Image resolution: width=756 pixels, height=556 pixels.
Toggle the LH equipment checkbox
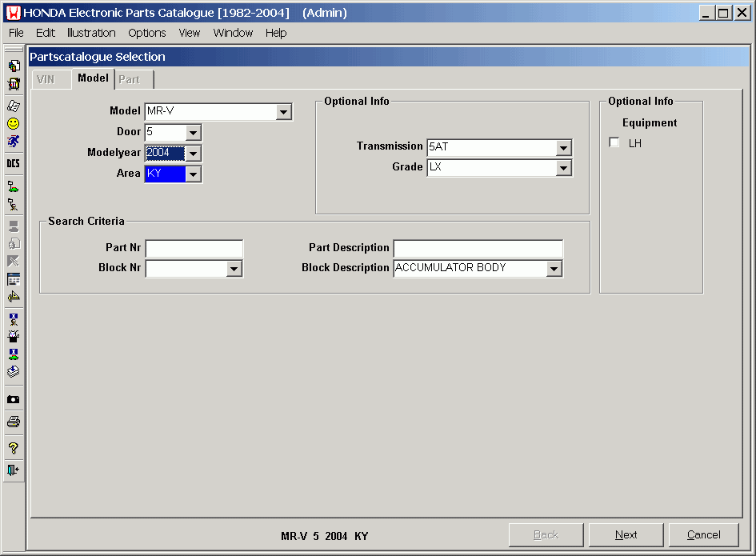614,142
